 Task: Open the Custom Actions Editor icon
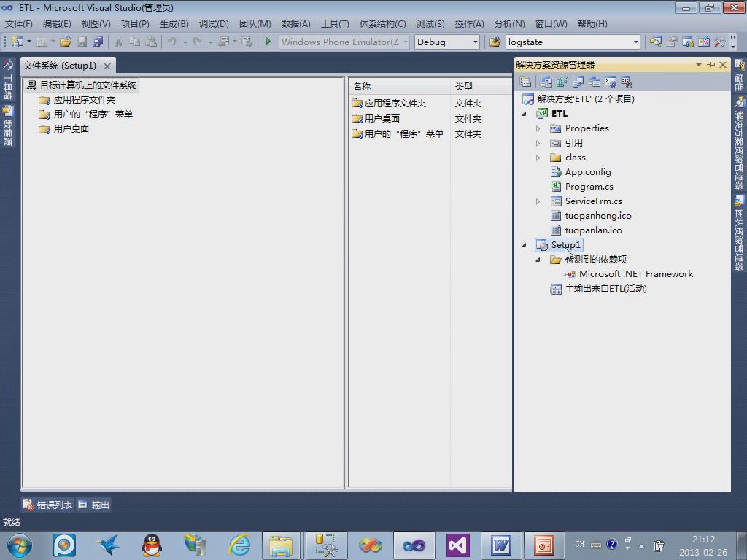click(x=611, y=82)
